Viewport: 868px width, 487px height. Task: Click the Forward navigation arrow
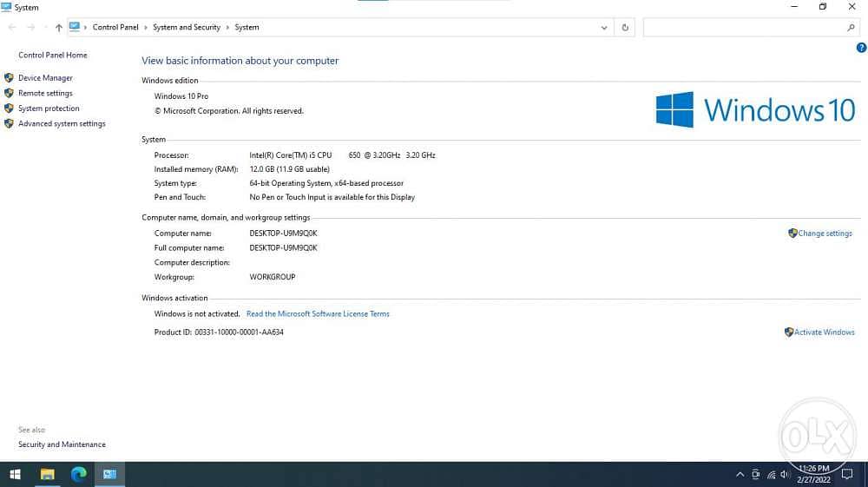pos(31,27)
